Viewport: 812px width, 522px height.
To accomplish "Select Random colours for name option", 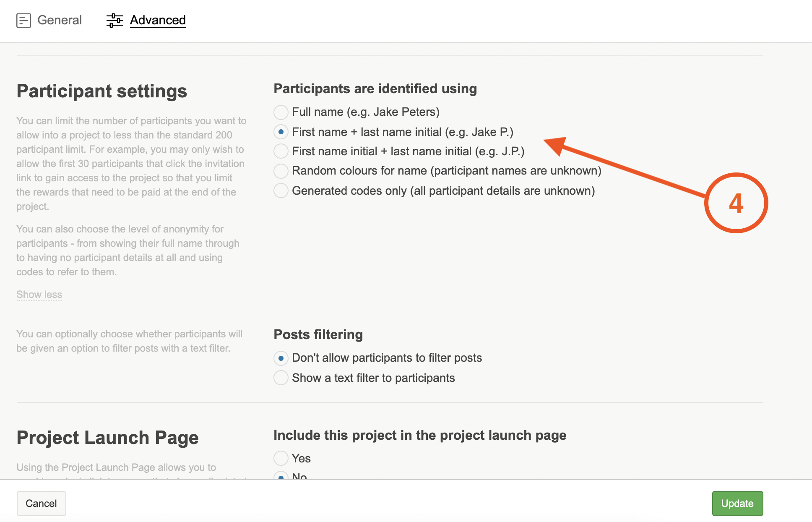I will click(281, 171).
